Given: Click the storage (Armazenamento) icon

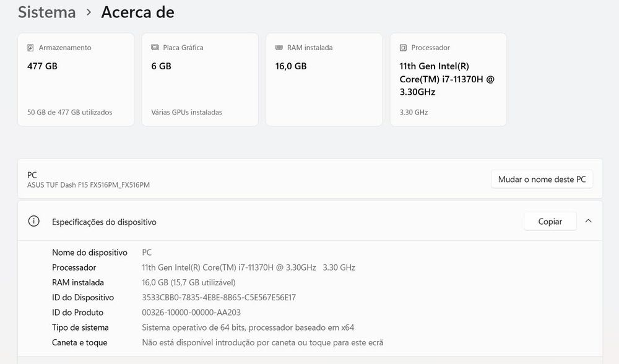Looking at the screenshot, I should pos(30,48).
